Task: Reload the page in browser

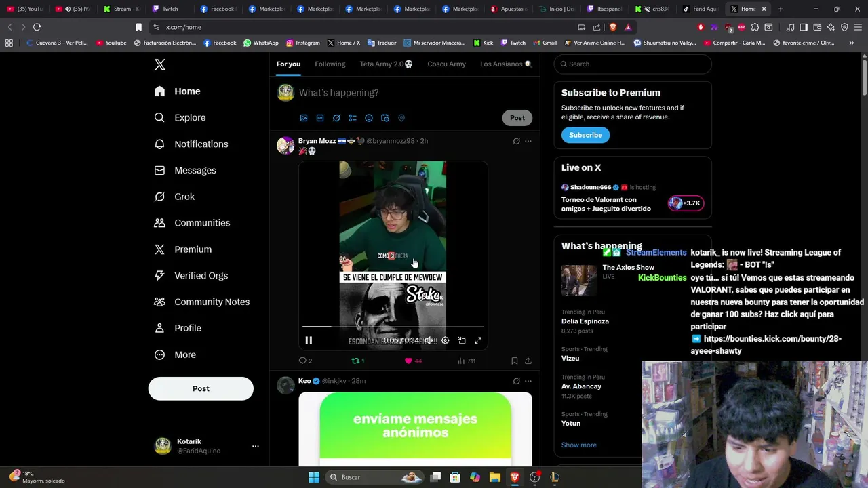Action: (37, 27)
